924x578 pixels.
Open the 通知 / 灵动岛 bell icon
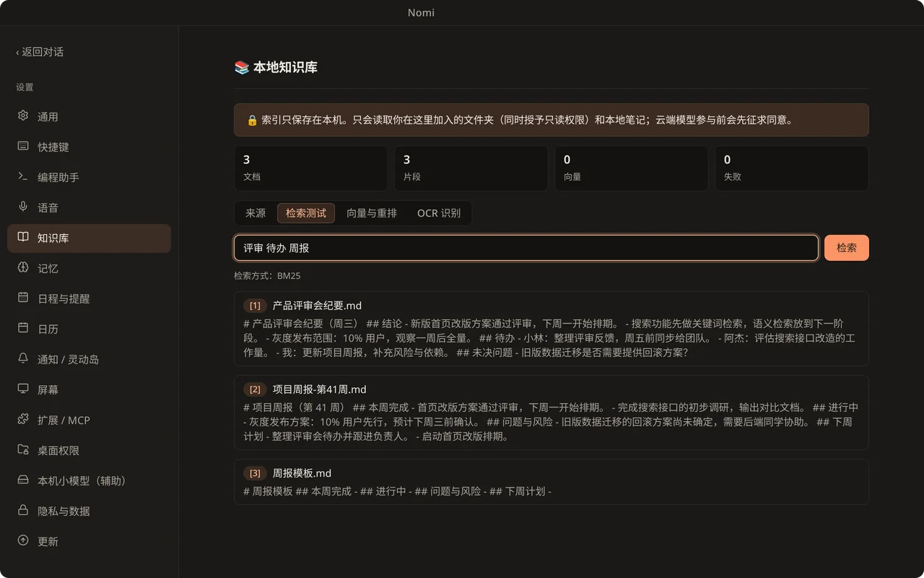tap(23, 359)
